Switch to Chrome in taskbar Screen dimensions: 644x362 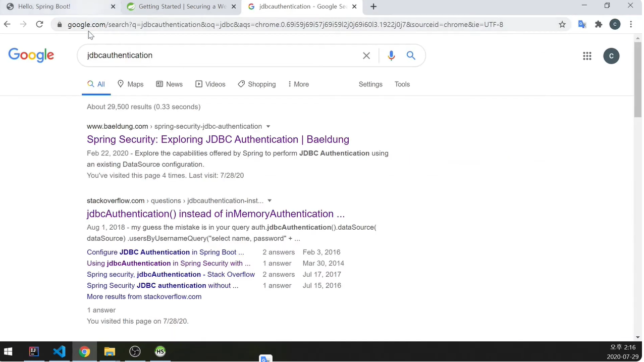(x=84, y=351)
